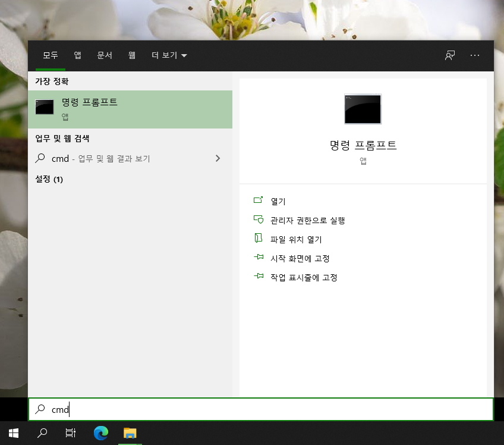Open cmd web results row
This screenshot has width=504, height=445.
[130, 158]
